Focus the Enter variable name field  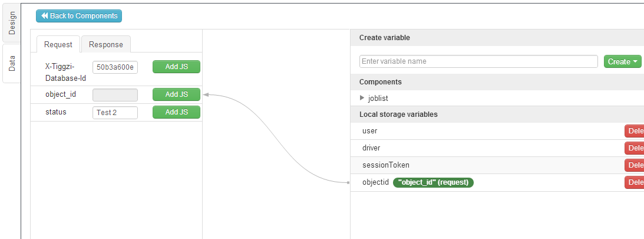tap(478, 61)
